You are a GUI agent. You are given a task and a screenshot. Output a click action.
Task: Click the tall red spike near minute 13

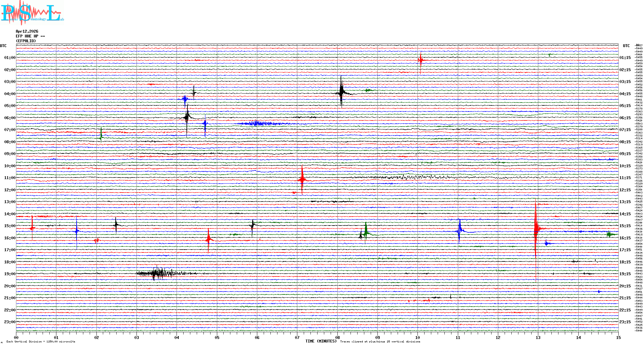pos(536,228)
